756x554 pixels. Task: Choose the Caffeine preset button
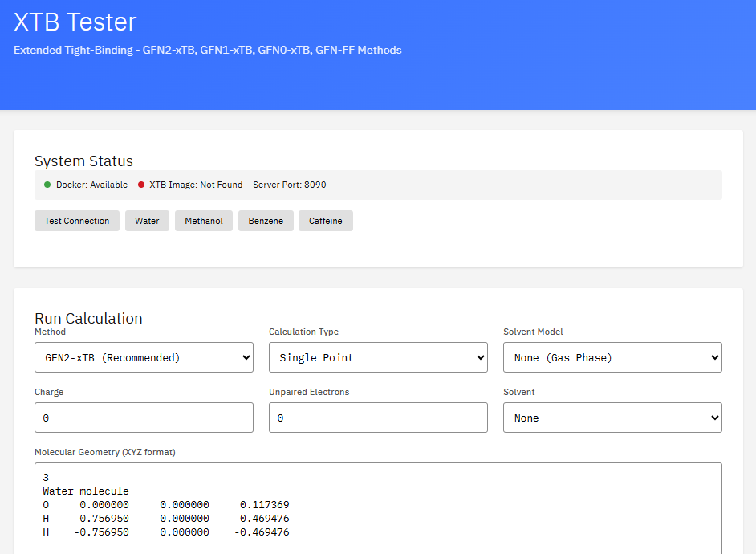pyautogui.click(x=325, y=221)
